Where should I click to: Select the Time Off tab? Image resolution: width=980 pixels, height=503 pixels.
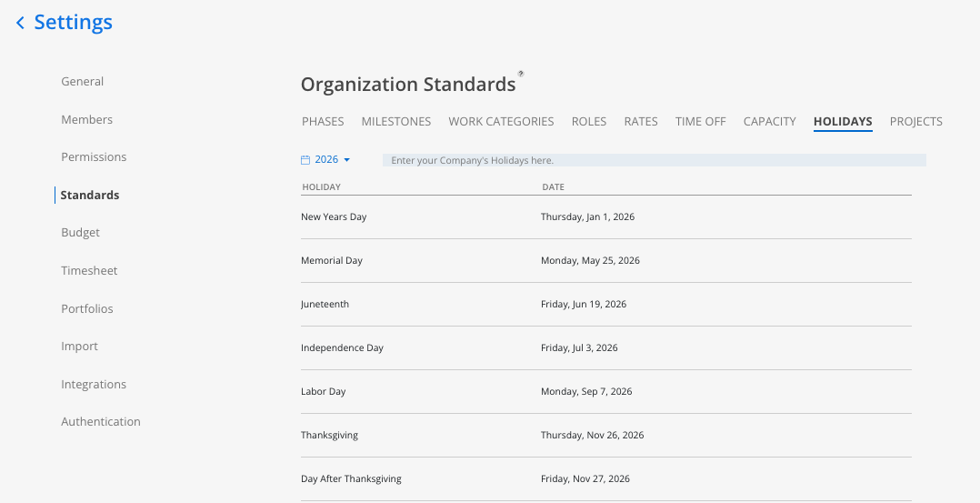(x=701, y=121)
